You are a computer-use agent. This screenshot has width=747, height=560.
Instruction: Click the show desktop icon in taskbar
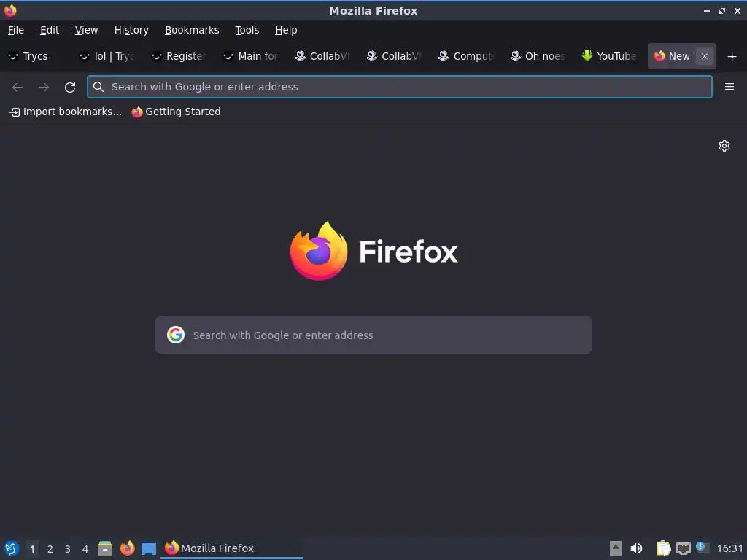click(149, 549)
